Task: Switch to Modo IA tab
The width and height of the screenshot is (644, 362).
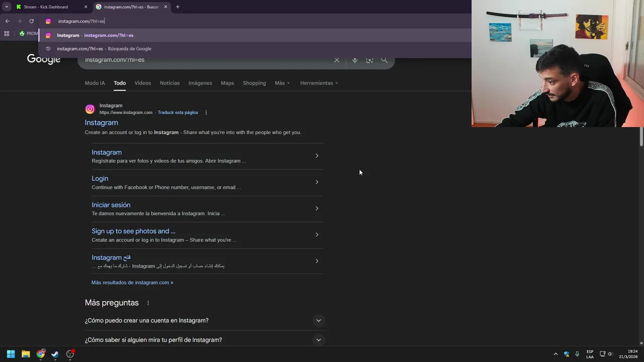Action: point(95,83)
